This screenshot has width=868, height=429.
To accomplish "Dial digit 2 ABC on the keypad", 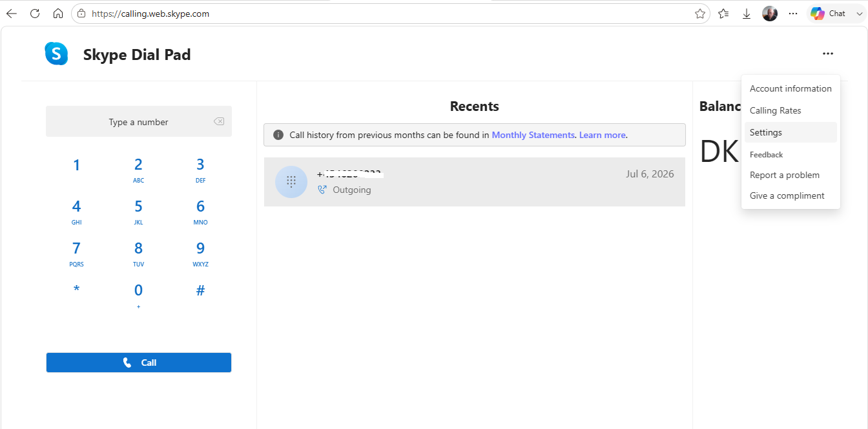I will [138, 170].
